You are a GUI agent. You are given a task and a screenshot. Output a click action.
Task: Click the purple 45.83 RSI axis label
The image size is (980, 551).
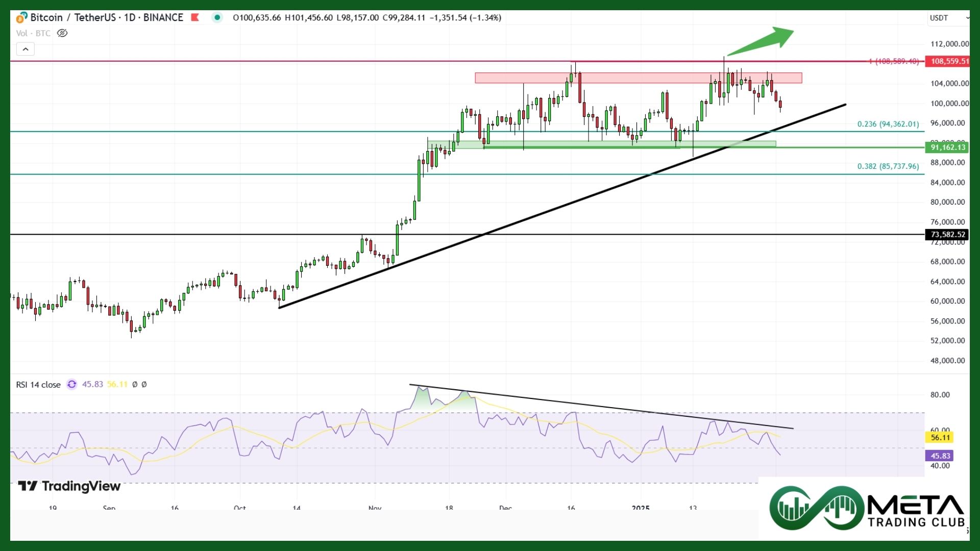click(940, 456)
